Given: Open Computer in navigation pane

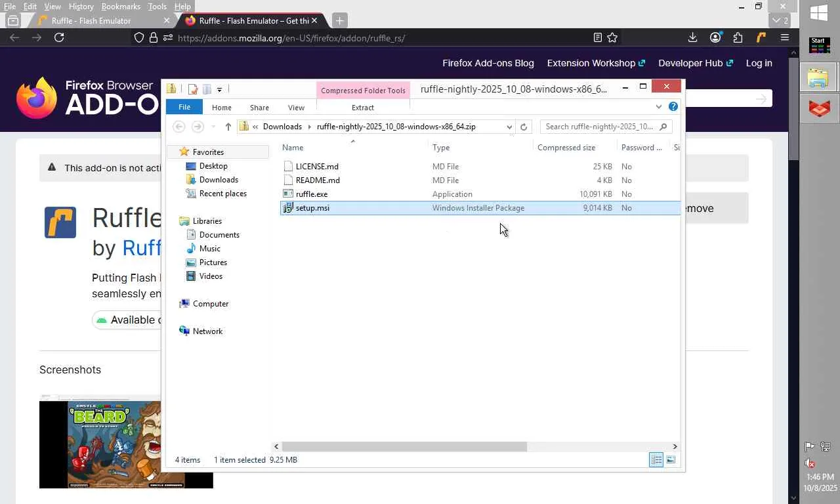Looking at the screenshot, I should tap(211, 304).
